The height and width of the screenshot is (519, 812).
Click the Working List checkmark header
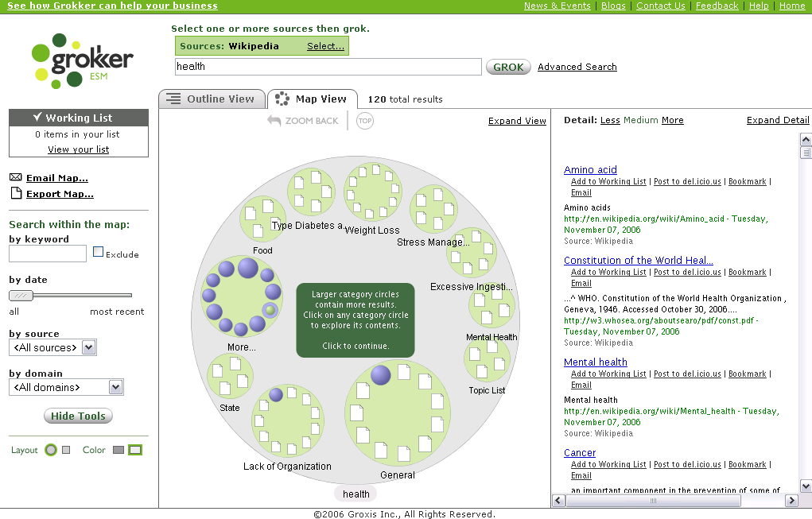(x=79, y=118)
